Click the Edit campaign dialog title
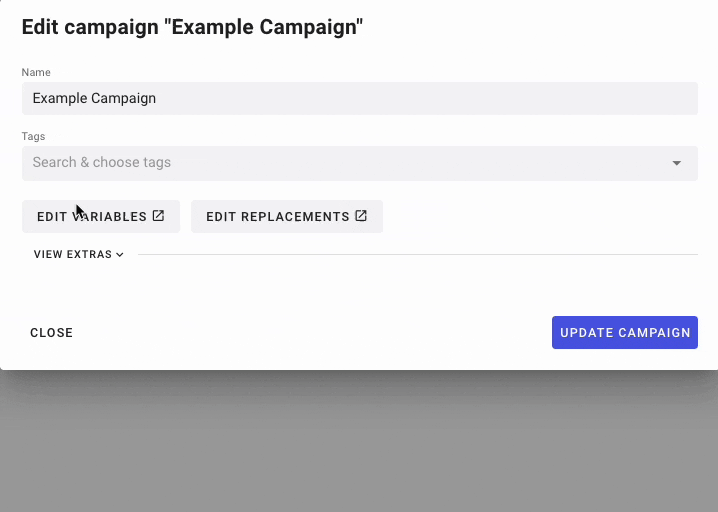718x512 pixels. [192, 27]
